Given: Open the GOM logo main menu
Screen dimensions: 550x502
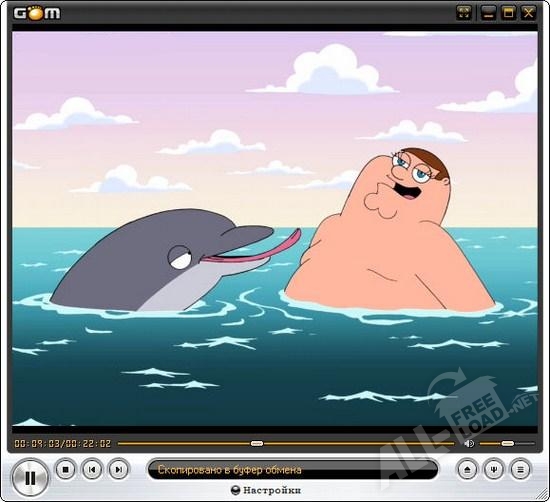Looking at the screenshot, I should coord(37,13).
